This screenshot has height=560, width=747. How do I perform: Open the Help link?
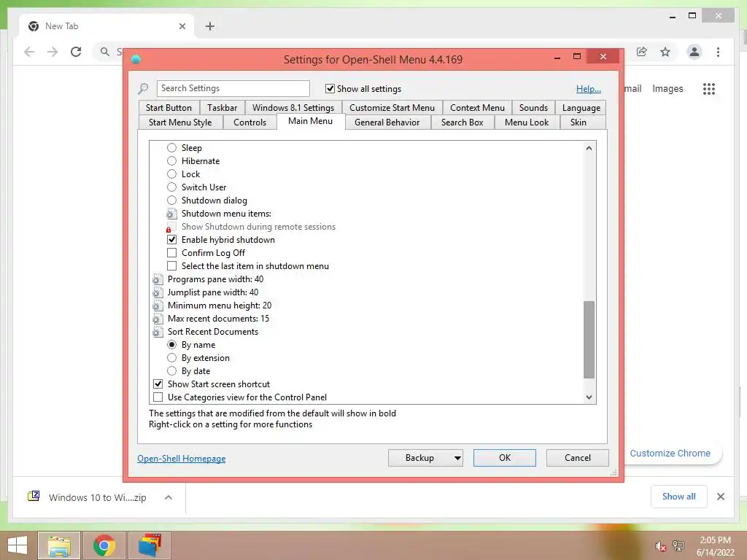point(589,89)
